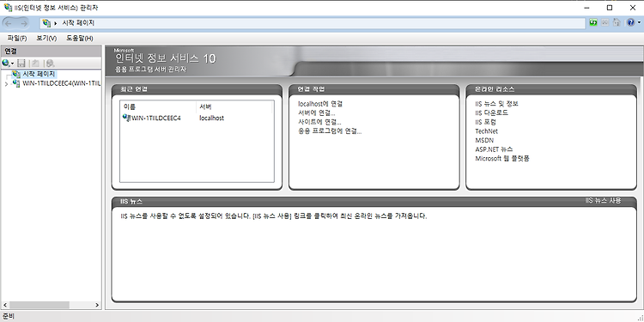Click the Delete connection globe icon

click(50, 63)
